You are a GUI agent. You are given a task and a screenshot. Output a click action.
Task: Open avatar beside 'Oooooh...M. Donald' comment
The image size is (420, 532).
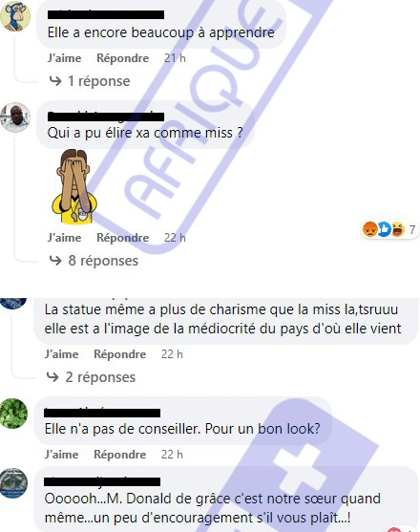(13, 483)
